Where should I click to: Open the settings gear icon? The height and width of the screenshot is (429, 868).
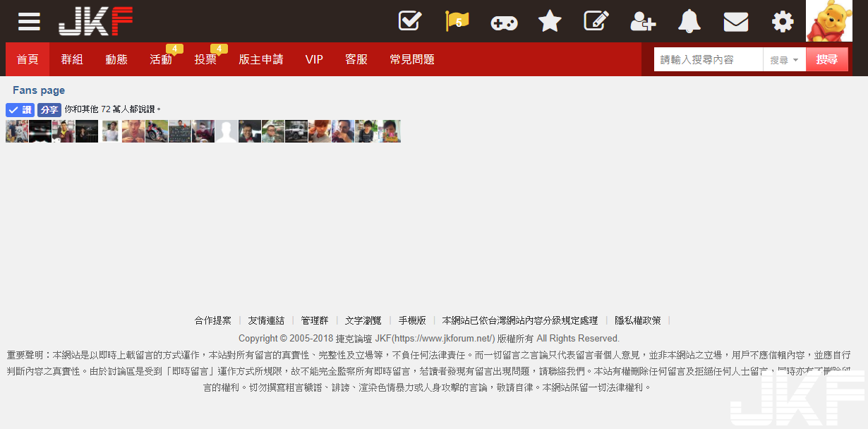783,22
